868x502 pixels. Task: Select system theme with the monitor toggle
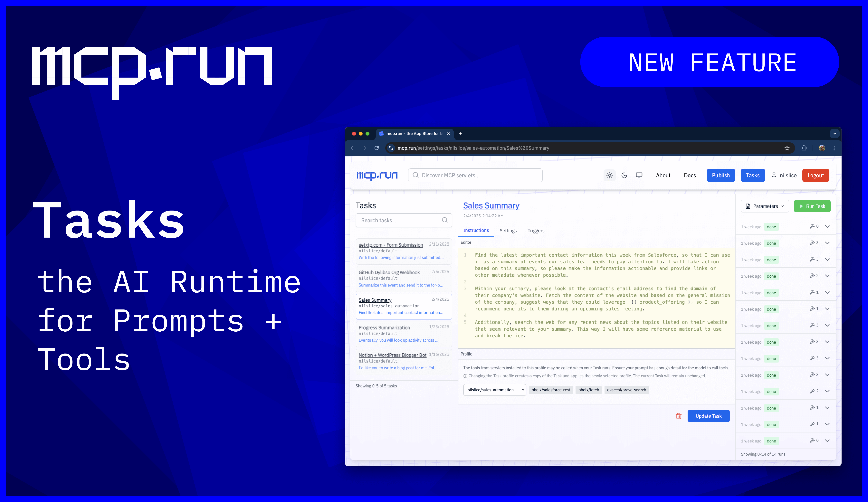(x=639, y=175)
